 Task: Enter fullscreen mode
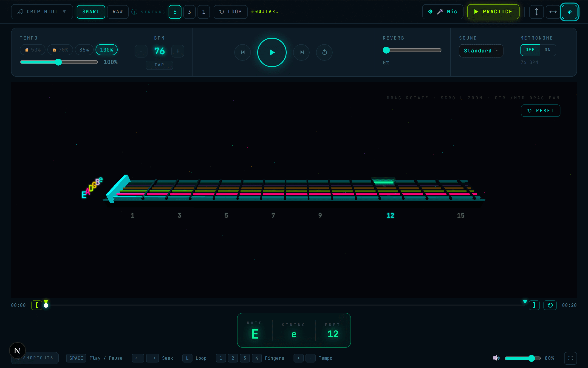(571, 358)
